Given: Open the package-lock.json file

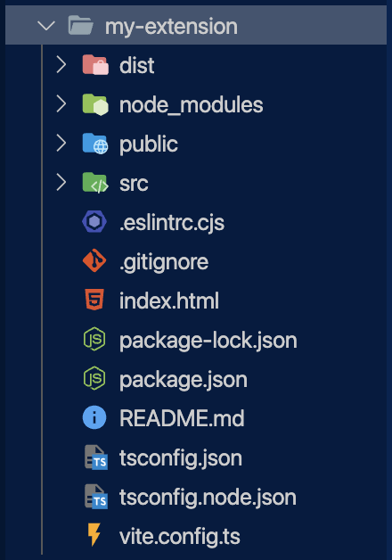Looking at the screenshot, I should tap(208, 341).
